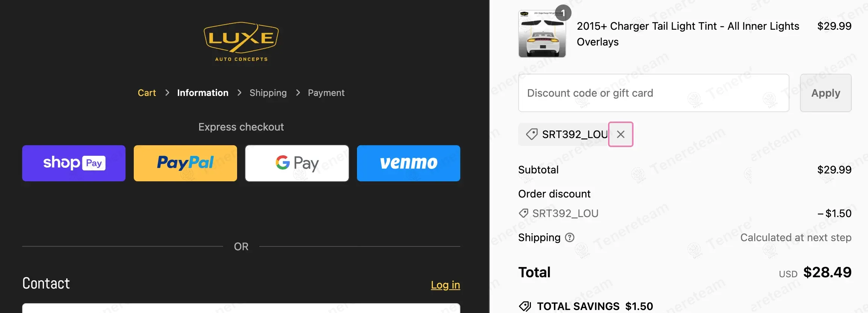This screenshot has width=868, height=313.
Task: Pay with Shop Pay express checkout
Action: (74, 163)
